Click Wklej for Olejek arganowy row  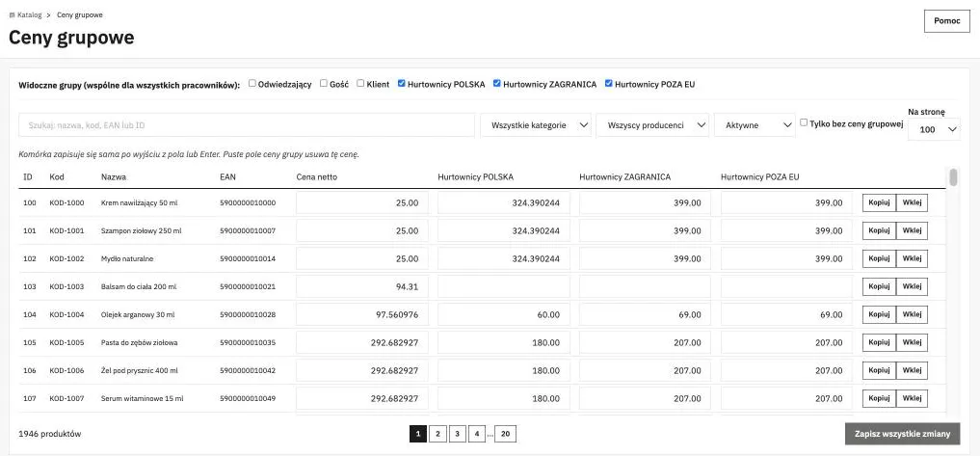pyautogui.click(x=912, y=314)
